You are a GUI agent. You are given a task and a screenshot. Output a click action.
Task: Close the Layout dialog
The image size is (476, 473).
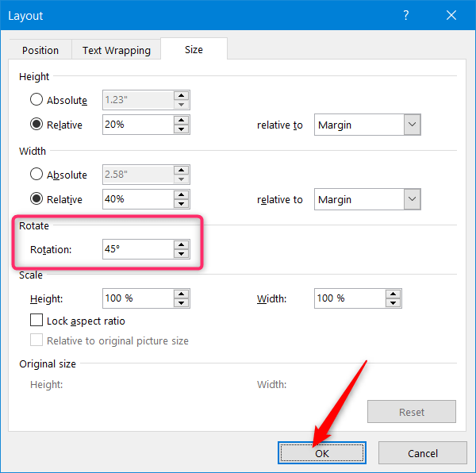pos(451,15)
